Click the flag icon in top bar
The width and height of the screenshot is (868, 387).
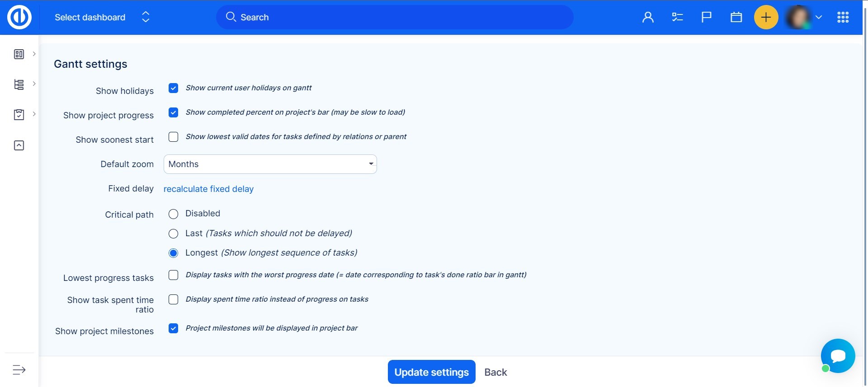(706, 17)
